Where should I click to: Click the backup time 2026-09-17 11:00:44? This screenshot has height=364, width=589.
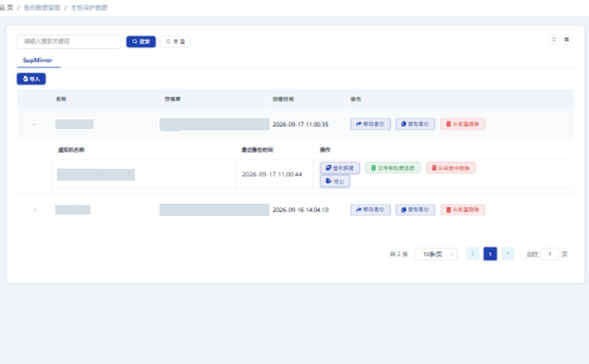click(x=272, y=175)
